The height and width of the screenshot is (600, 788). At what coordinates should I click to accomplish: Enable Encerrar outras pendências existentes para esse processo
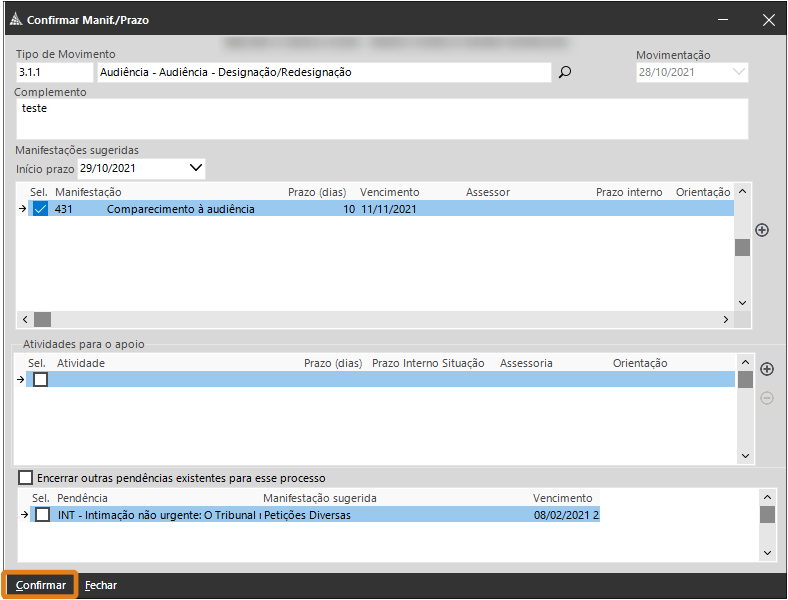pyautogui.click(x=25, y=478)
